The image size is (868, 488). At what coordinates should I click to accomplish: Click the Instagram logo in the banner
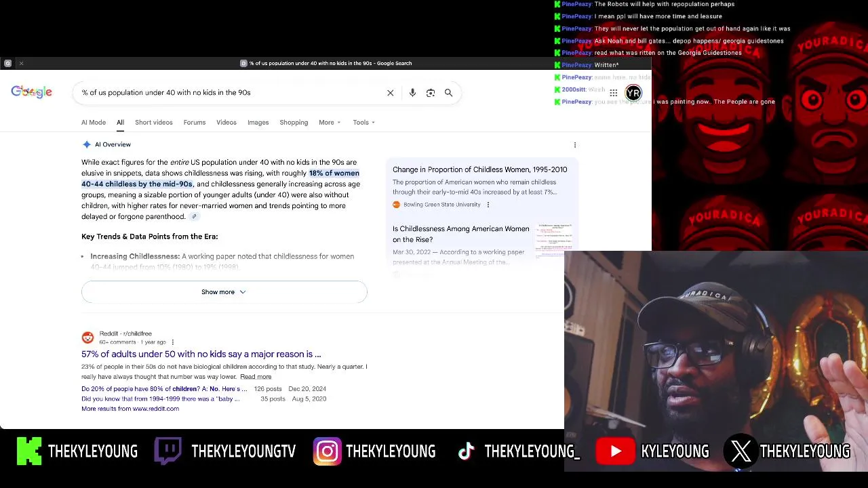pyautogui.click(x=327, y=451)
